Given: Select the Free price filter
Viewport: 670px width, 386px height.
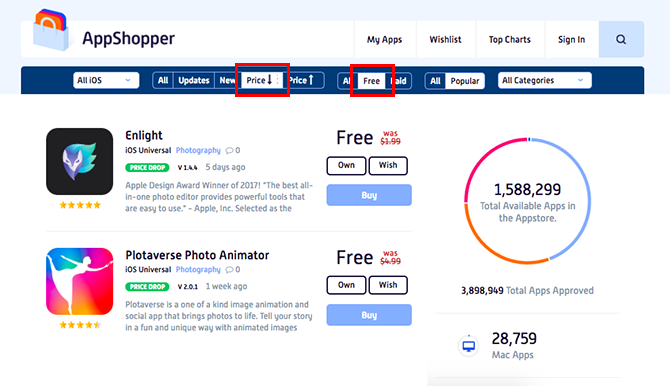Looking at the screenshot, I should [x=371, y=81].
